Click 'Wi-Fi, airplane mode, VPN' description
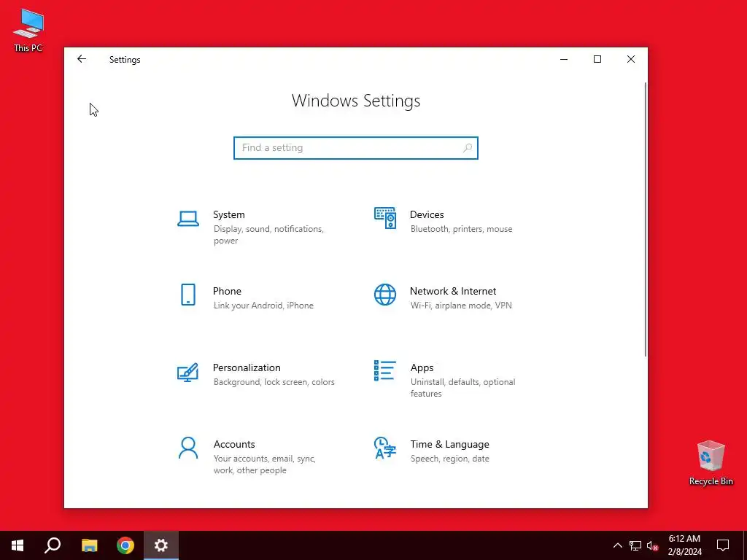 click(x=461, y=306)
